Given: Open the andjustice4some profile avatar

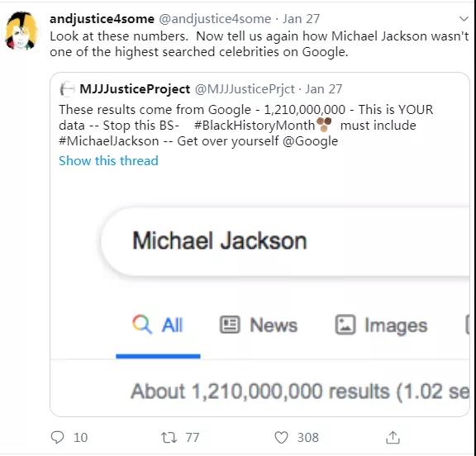Looking at the screenshot, I should (x=21, y=31).
